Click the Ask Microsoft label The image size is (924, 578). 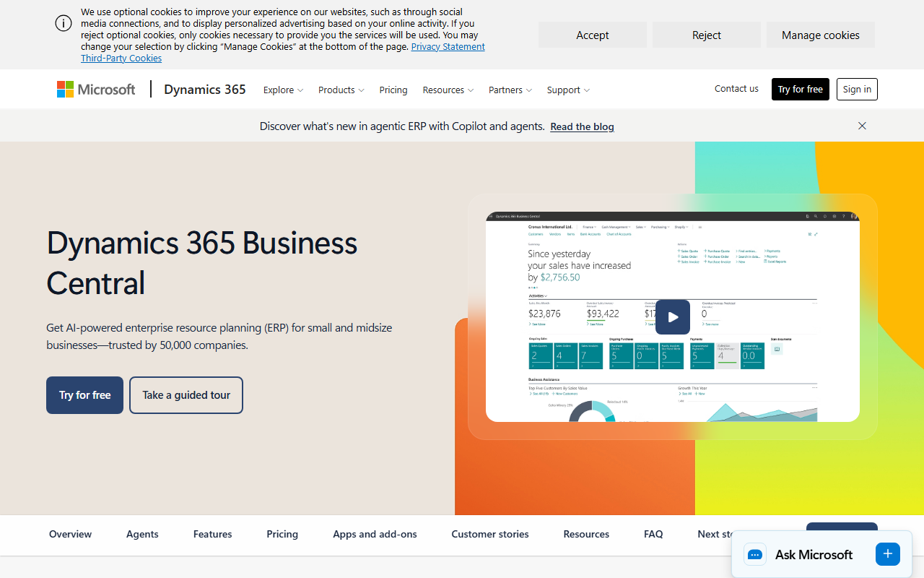click(x=814, y=555)
